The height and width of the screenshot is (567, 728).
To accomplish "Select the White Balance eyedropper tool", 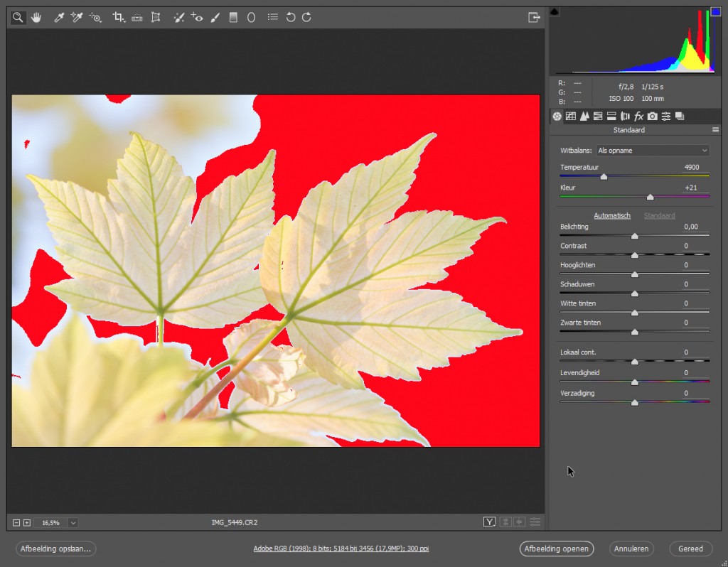I will click(60, 17).
